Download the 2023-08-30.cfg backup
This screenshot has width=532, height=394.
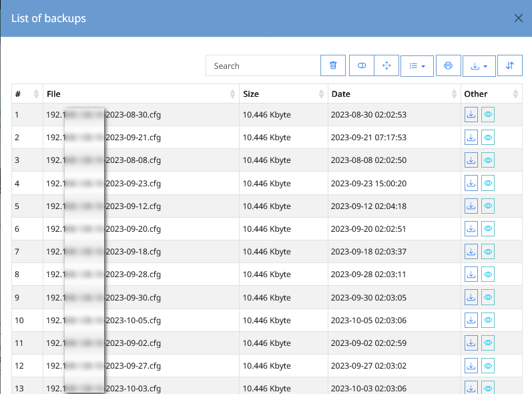click(x=471, y=114)
